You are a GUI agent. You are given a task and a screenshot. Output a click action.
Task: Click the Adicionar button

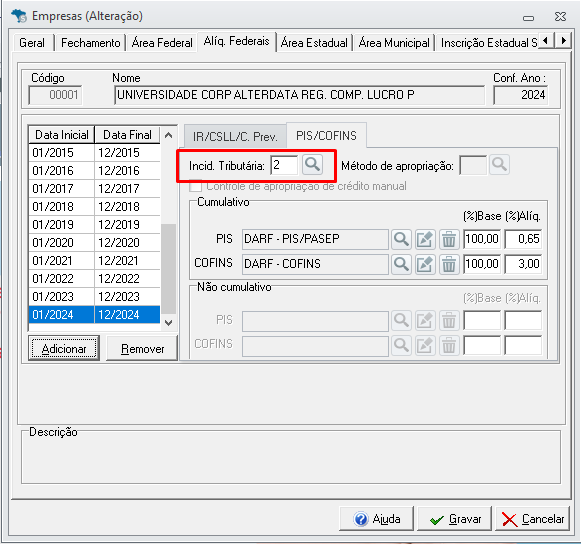[x=64, y=349]
